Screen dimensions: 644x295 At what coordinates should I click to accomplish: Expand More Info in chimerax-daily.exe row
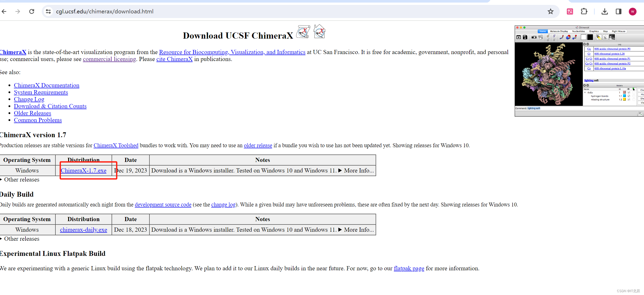point(356,230)
